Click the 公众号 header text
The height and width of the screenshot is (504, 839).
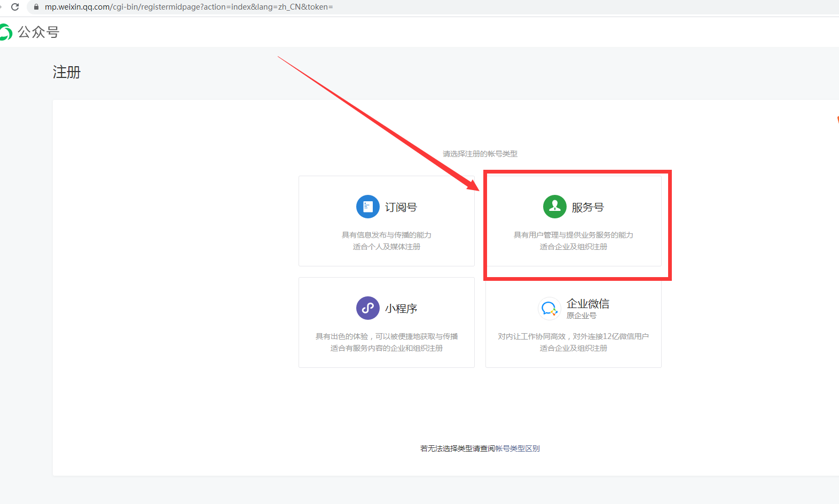(38, 32)
